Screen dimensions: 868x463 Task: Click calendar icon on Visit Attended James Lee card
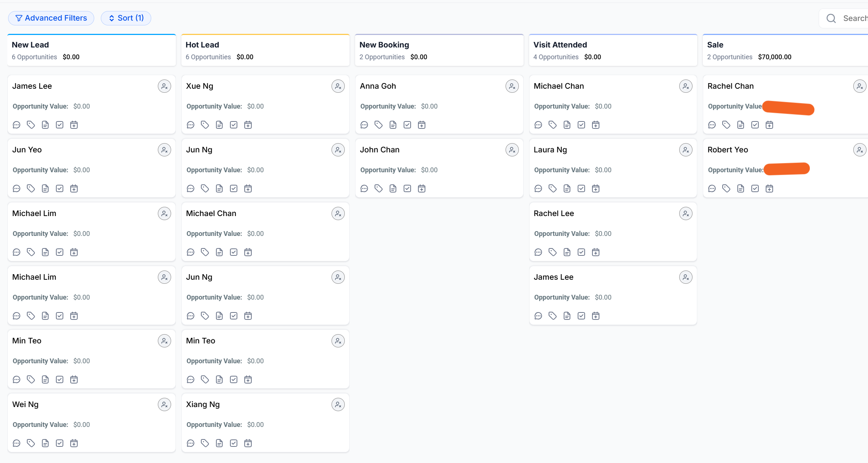click(596, 316)
